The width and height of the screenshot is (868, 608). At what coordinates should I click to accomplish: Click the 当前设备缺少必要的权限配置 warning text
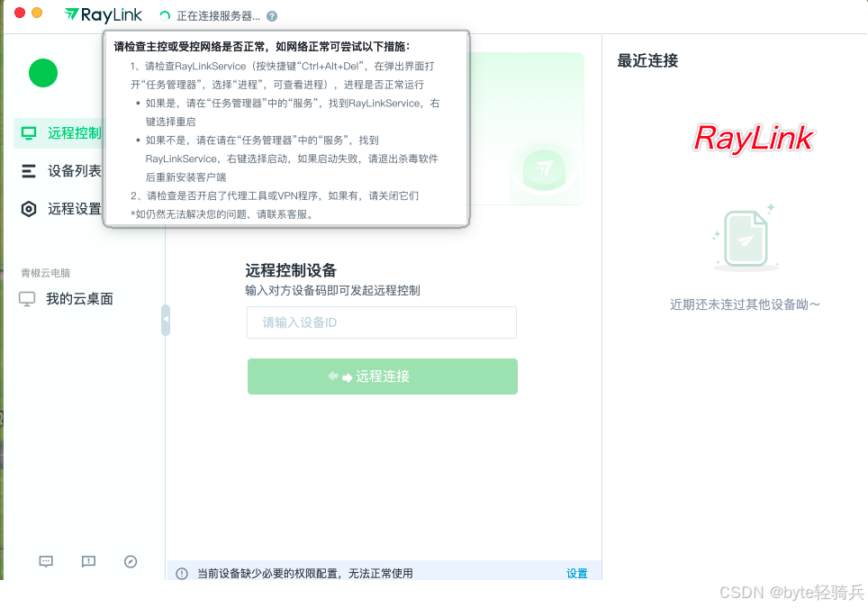305,574
